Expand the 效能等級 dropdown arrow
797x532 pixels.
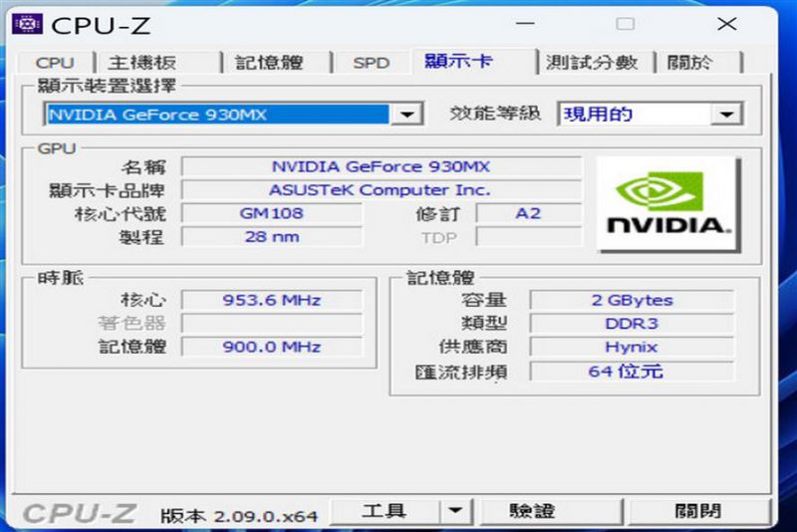[727, 115]
